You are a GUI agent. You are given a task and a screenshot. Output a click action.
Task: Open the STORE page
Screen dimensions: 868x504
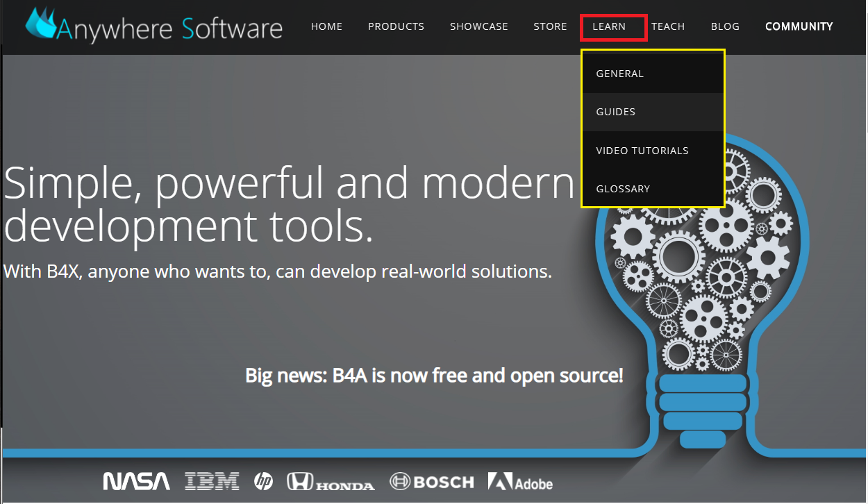[x=550, y=26]
